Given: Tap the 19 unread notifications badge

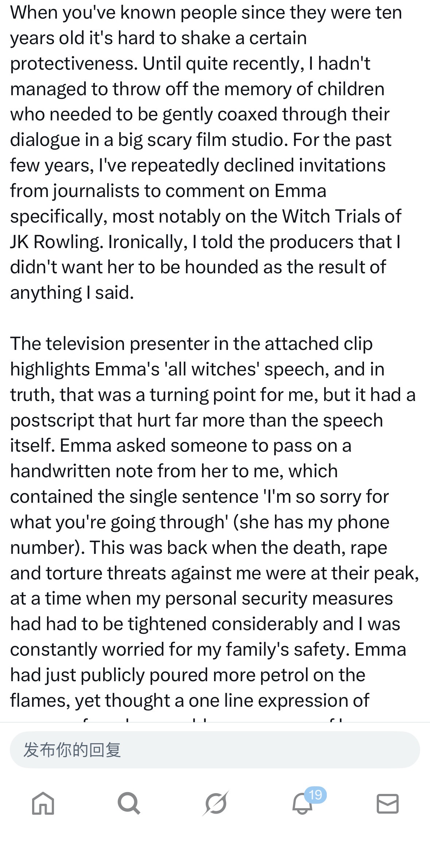Looking at the screenshot, I should coord(315,794).
